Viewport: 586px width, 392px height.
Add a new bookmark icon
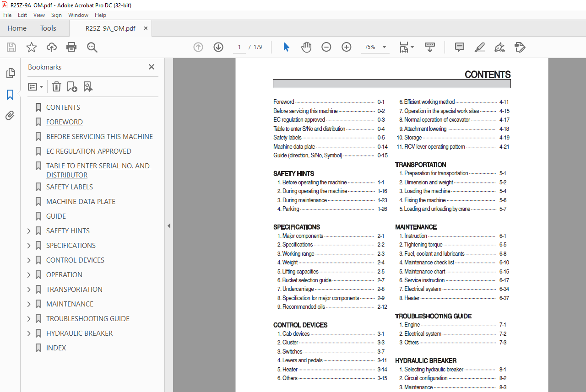72,86
